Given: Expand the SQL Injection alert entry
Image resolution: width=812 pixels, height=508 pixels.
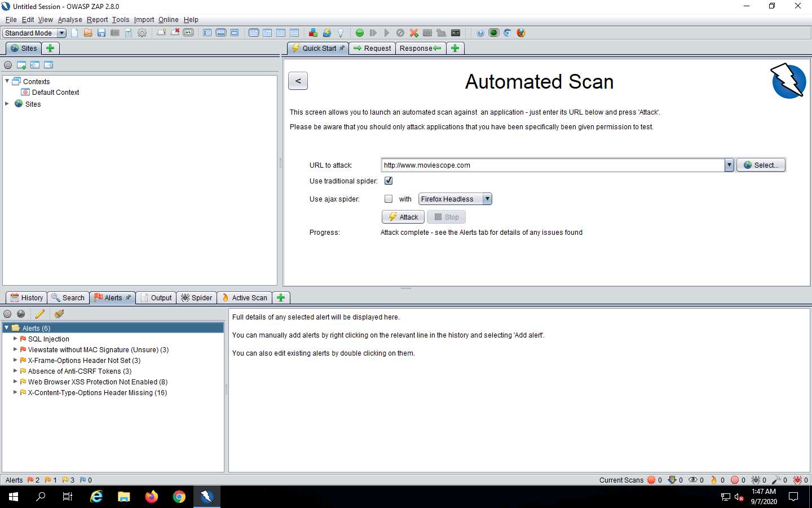Looking at the screenshot, I should 15,339.
